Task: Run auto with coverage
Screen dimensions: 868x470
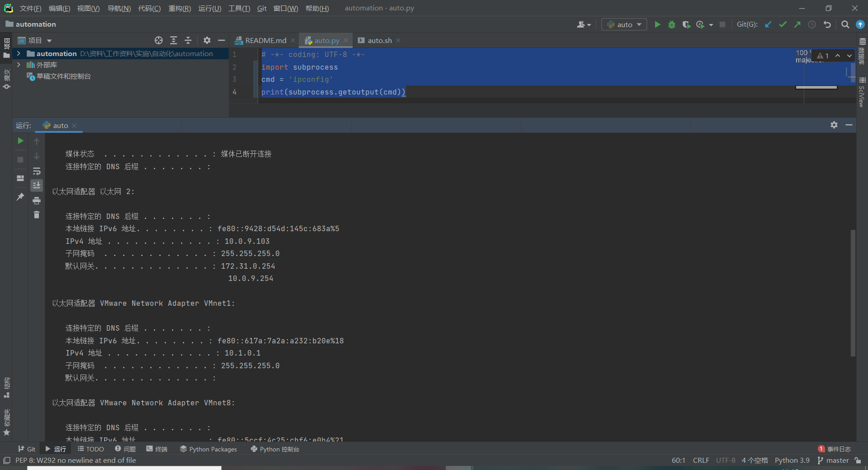Action: point(686,24)
